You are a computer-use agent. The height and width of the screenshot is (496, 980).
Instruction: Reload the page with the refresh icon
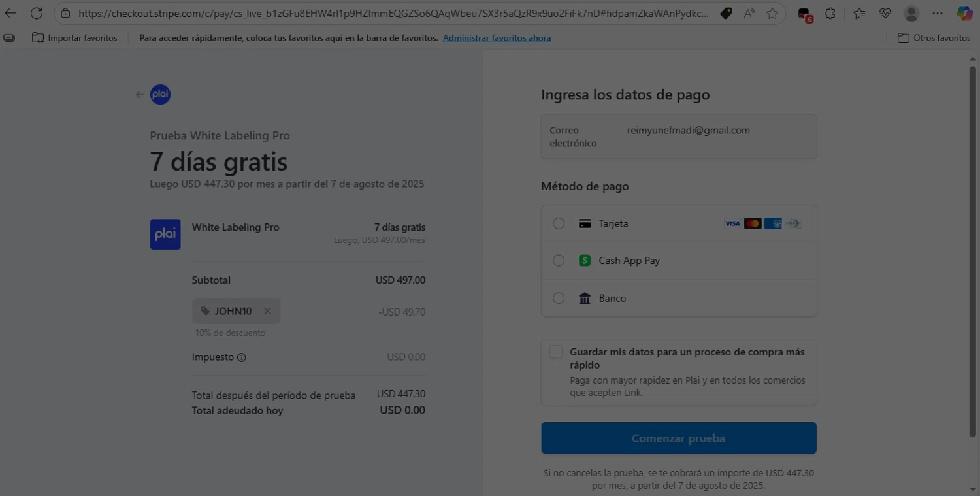tap(37, 13)
